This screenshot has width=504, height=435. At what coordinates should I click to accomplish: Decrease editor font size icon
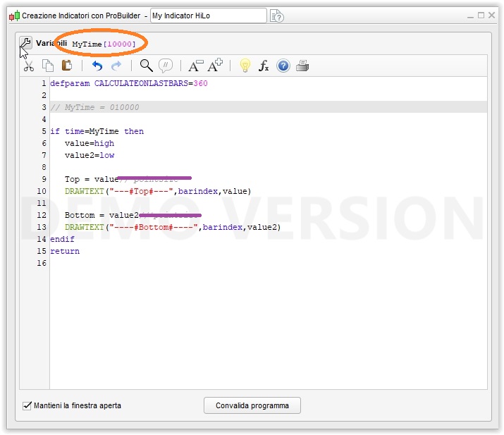pyautogui.click(x=195, y=66)
